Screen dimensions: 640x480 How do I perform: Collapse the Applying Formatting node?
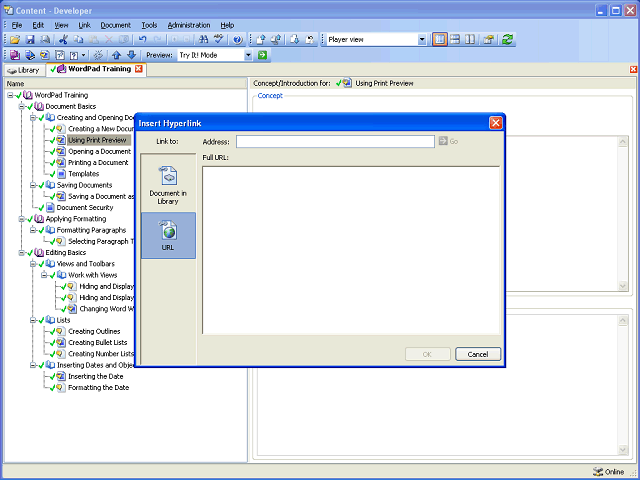pyautogui.click(x=22, y=219)
